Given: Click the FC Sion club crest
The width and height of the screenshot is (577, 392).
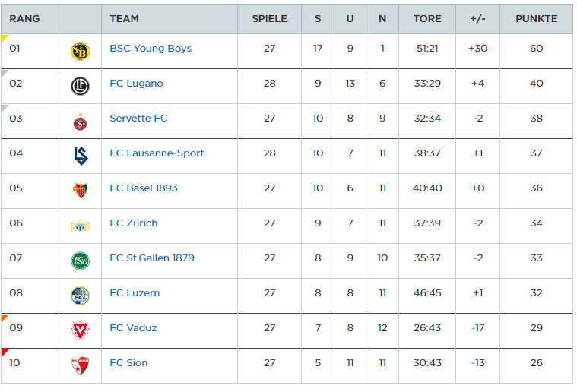Looking at the screenshot, I should tap(81, 365).
